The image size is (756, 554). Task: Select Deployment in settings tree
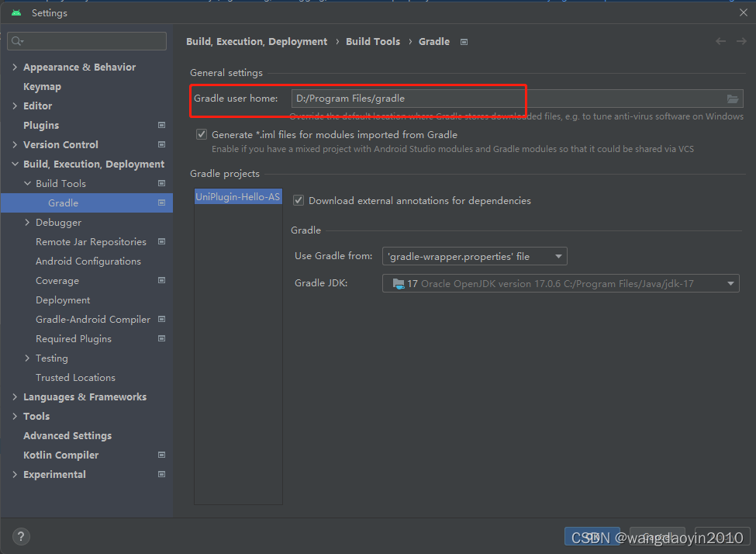(63, 300)
